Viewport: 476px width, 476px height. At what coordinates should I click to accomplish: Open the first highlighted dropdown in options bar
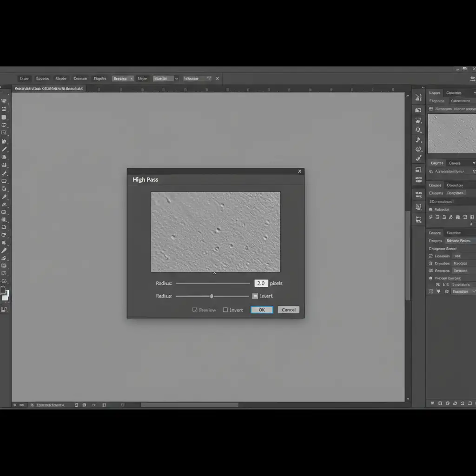tap(123, 79)
